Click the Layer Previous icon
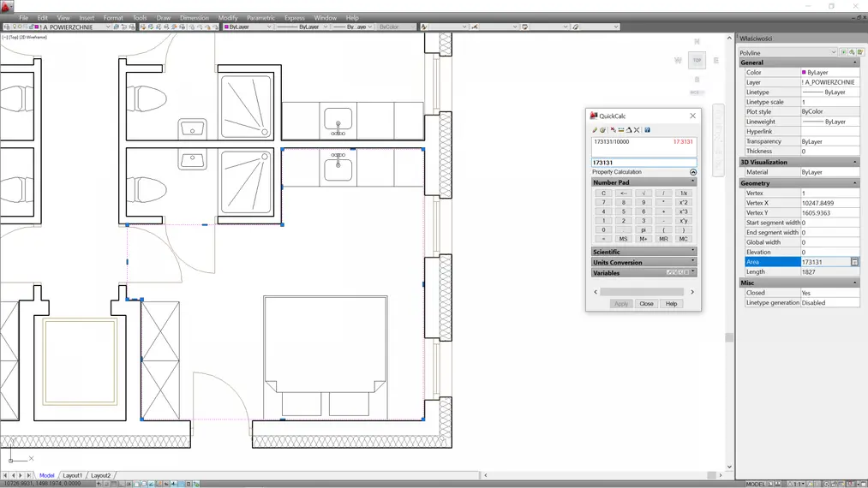This screenshot has width=868, height=488. point(124,27)
